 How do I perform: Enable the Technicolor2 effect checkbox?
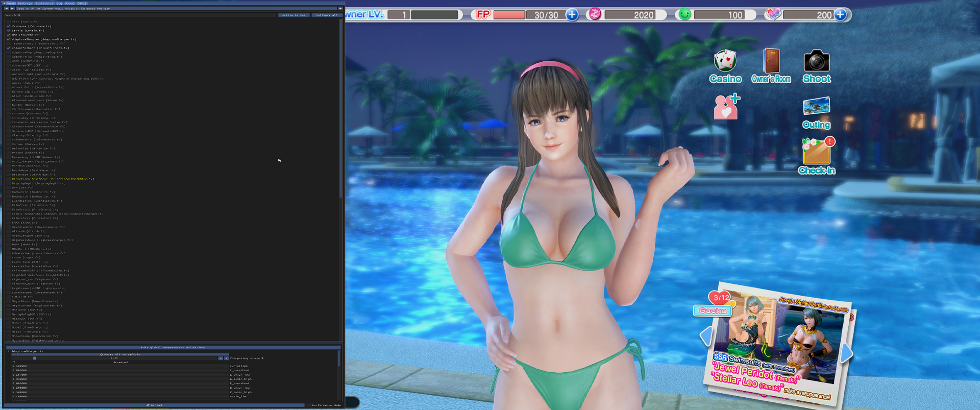(x=9, y=43)
